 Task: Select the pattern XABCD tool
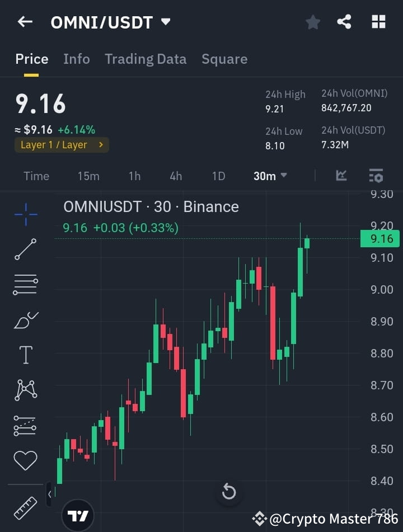point(26,390)
